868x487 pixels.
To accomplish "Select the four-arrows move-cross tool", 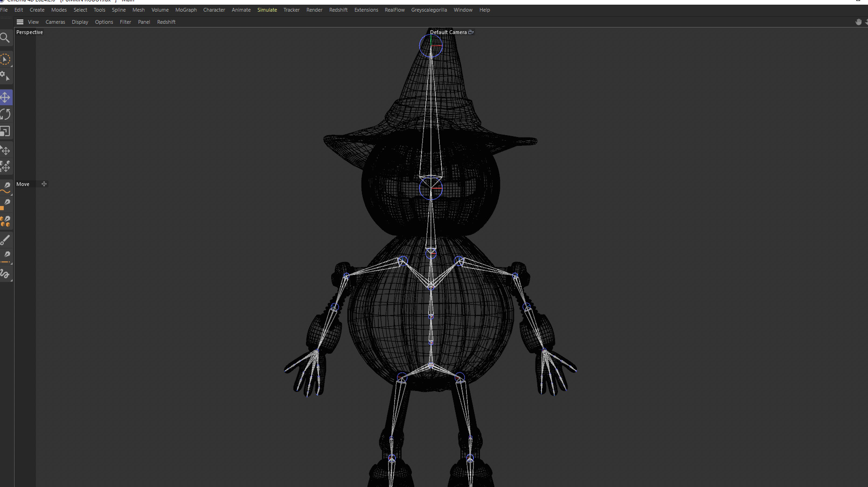I will pyautogui.click(x=5, y=166).
